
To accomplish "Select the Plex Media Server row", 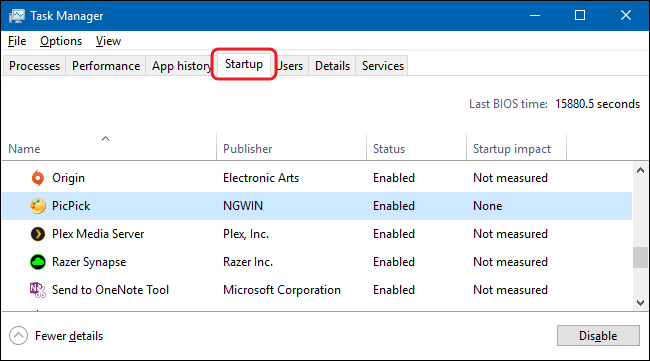I will pyautogui.click(x=317, y=234).
